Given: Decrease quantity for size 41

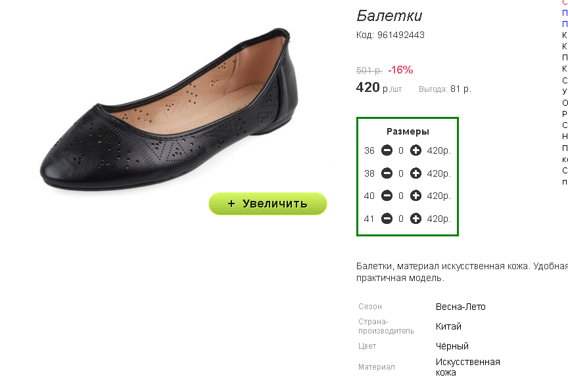Looking at the screenshot, I should point(387,219).
